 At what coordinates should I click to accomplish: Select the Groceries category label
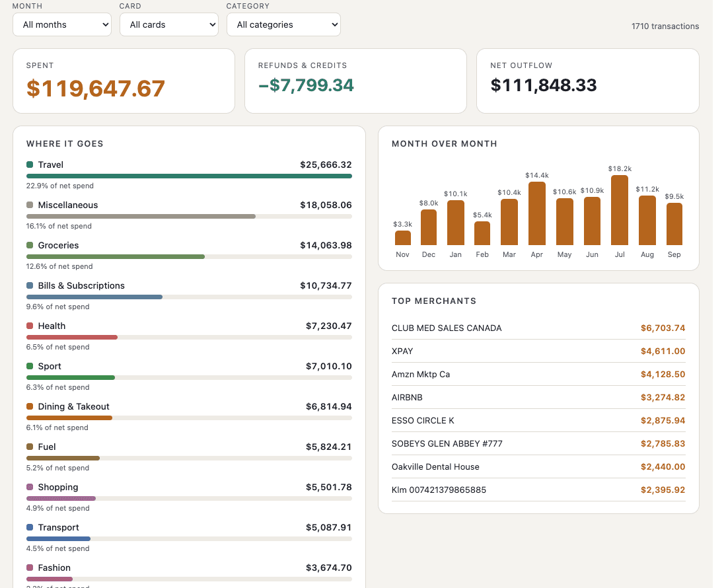[x=58, y=245]
